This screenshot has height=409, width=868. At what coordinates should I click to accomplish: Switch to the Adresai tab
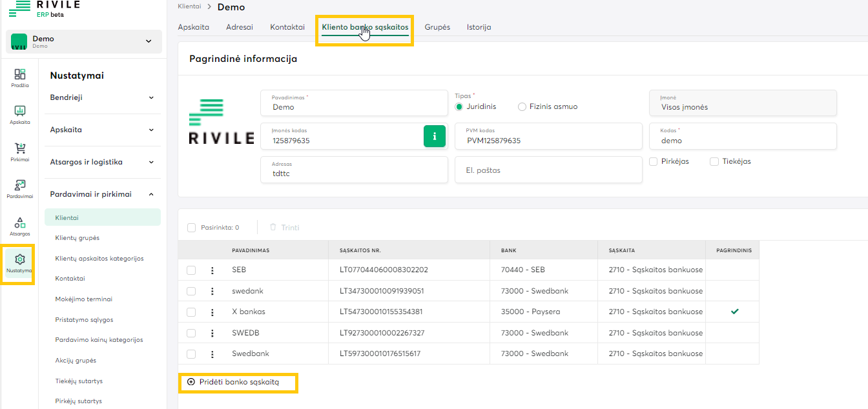click(x=240, y=27)
